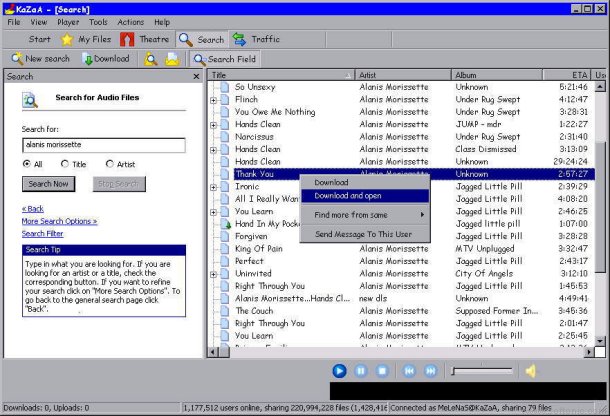This screenshot has width=610, height=416.
Task: Click the results vertical scrollbar down arrow
Action: click(600, 341)
